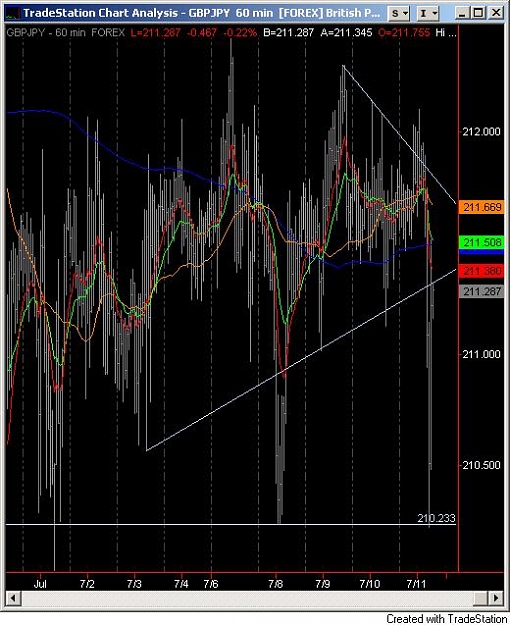Click the 210.233 support line label

click(436, 518)
